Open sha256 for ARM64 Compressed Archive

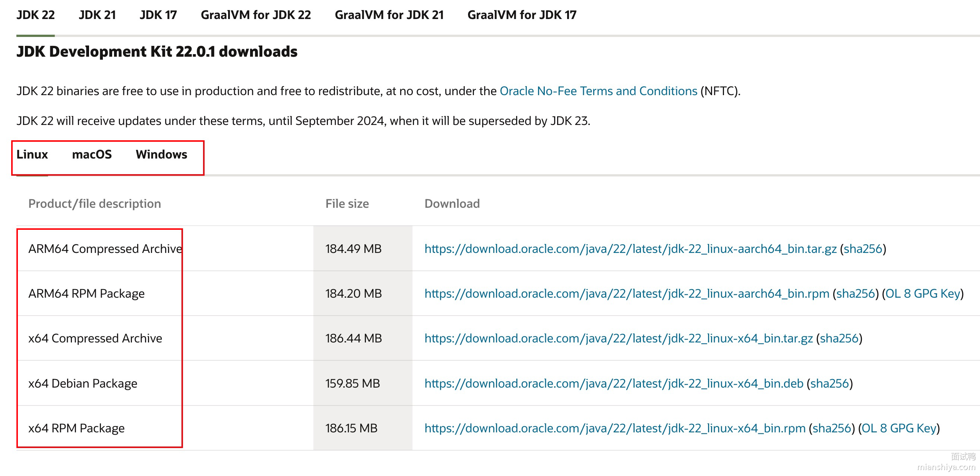(x=863, y=249)
